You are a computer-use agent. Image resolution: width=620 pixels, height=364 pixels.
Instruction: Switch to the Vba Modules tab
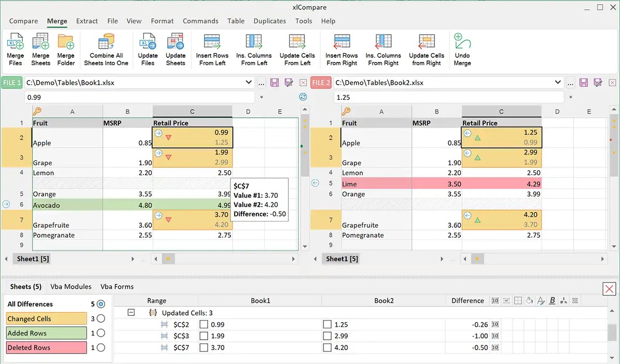tap(71, 287)
